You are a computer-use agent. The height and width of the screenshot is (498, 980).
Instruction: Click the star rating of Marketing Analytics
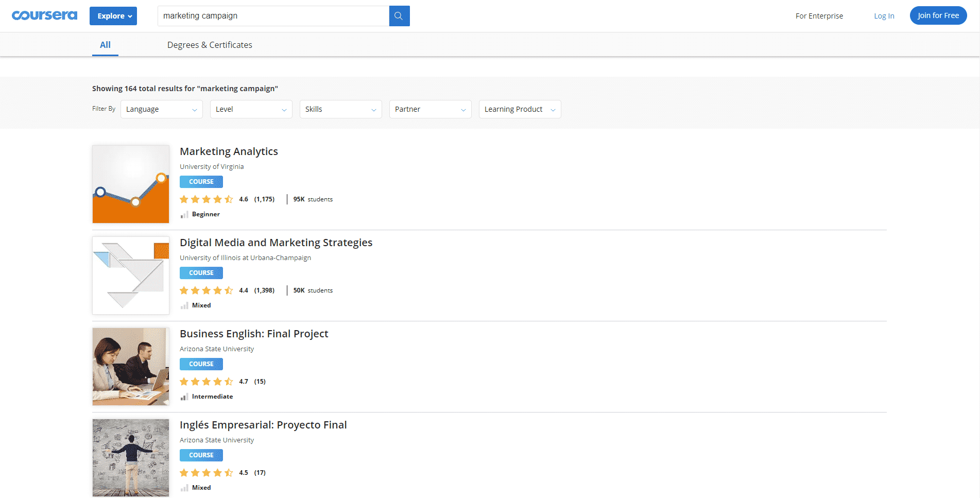point(207,199)
